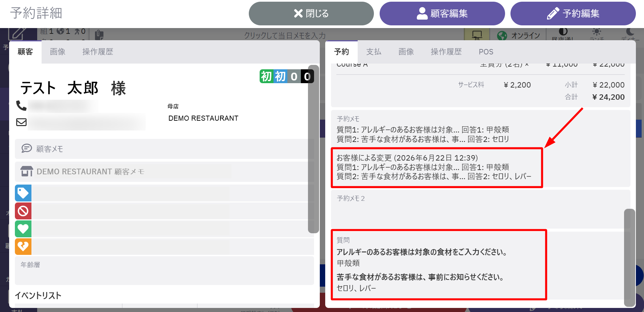
Task: Click the clipboard icon in background toolbar
Action: pos(99,34)
